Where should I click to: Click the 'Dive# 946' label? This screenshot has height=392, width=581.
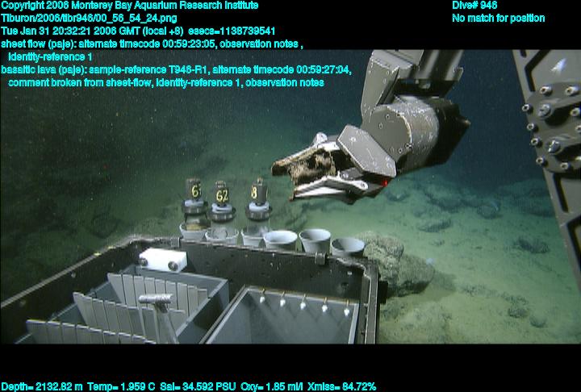click(x=474, y=6)
